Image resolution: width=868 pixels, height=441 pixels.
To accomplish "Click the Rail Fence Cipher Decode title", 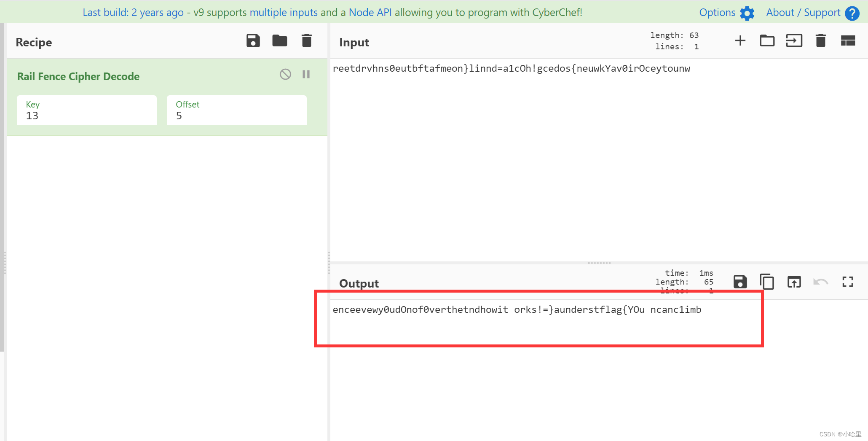I will point(78,76).
